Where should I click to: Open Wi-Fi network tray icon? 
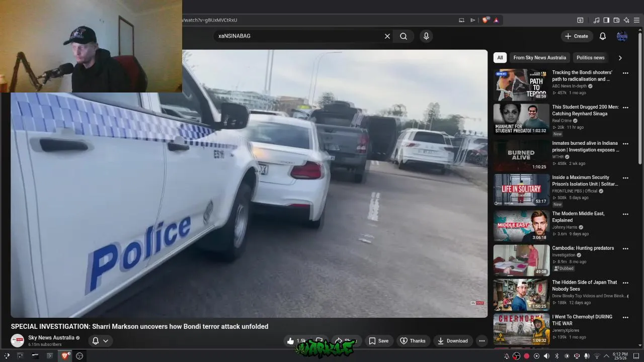tap(597, 356)
